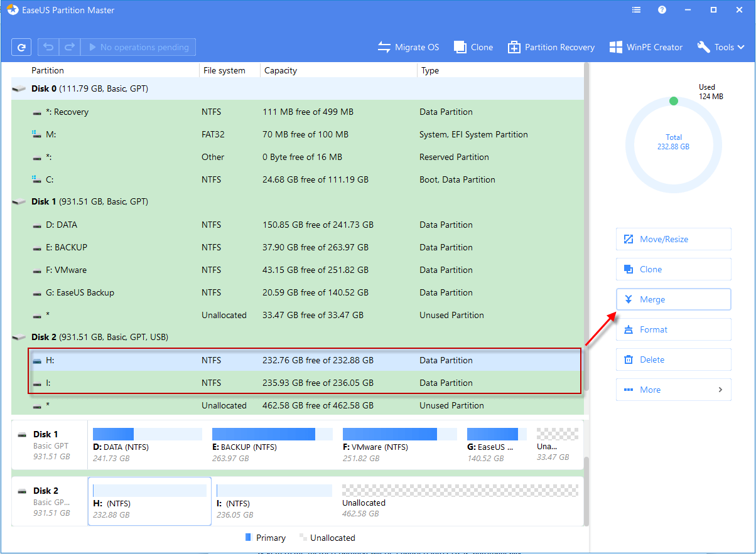Select the M: FAT32 partition row
Viewport: 756px width, 554px height.
298,134
